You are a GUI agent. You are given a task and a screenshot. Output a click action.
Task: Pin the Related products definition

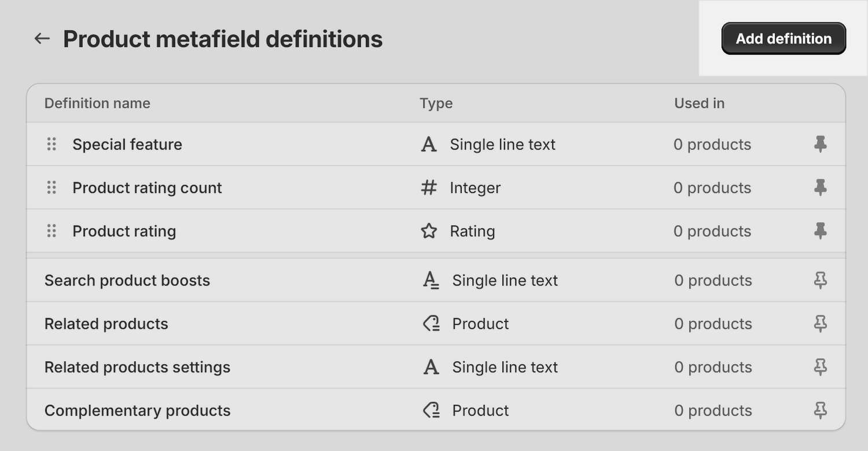tap(820, 324)
